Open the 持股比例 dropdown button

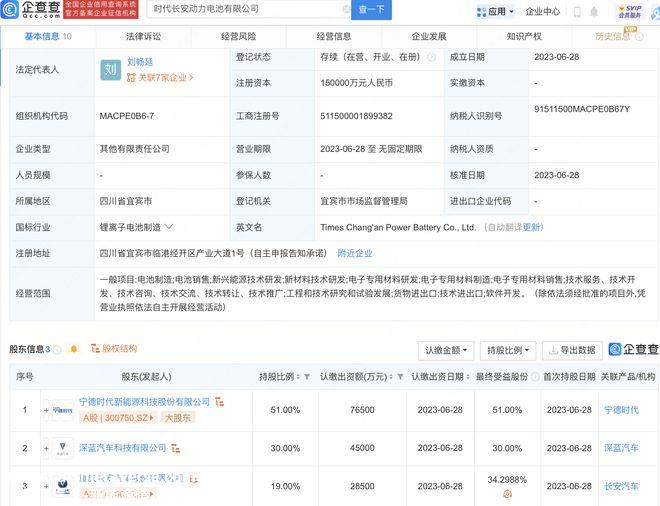coord(508,350)
